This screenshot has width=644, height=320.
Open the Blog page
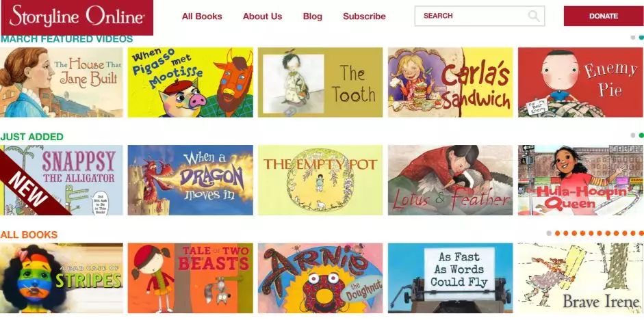(x=313, y=16)
